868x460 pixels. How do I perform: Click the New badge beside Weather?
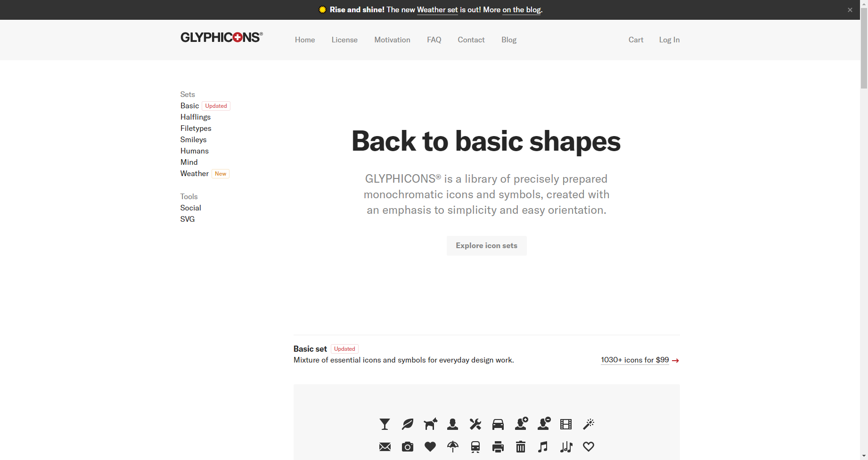(221, 174)
